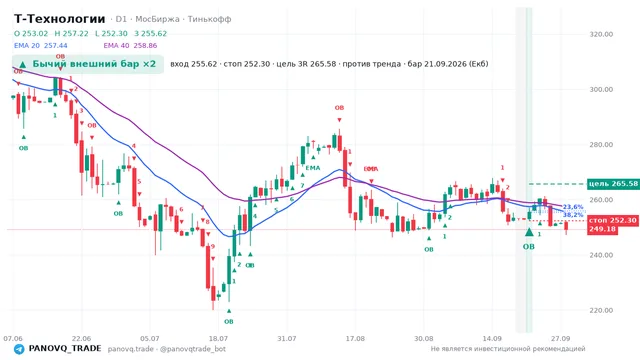Click the red 249.18 current price tag

point(602,229)
